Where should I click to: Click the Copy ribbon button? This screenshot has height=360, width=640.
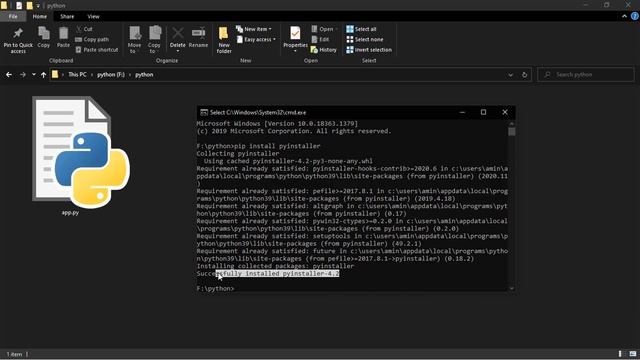click(44, 37)
